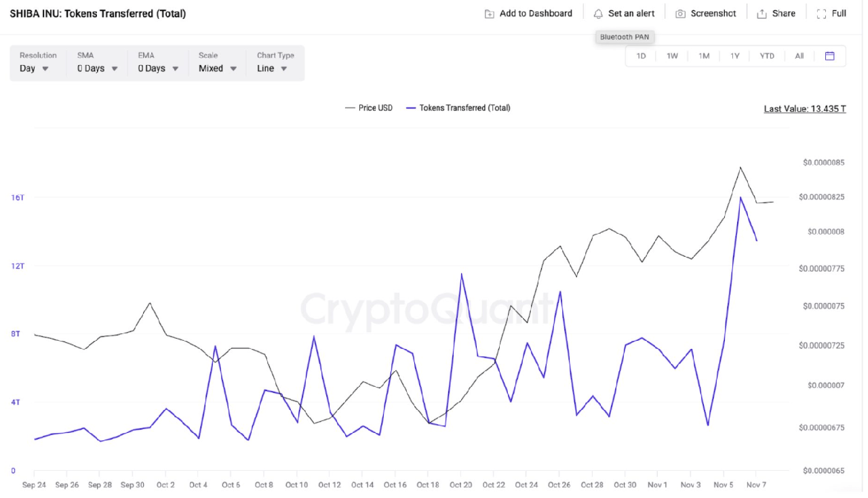
Task: Click the Share upload icon
Action: coord(762,14)
